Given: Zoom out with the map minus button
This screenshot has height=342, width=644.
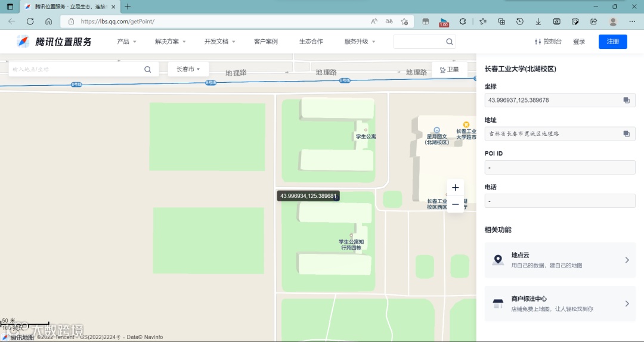Looking at the screenshot, I should tap(455, 204).
